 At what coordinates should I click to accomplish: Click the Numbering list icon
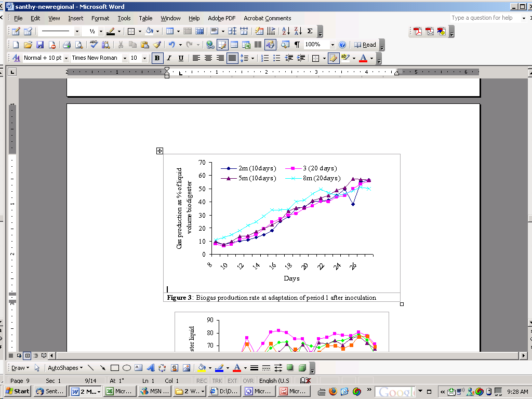[x=265, y=58]
